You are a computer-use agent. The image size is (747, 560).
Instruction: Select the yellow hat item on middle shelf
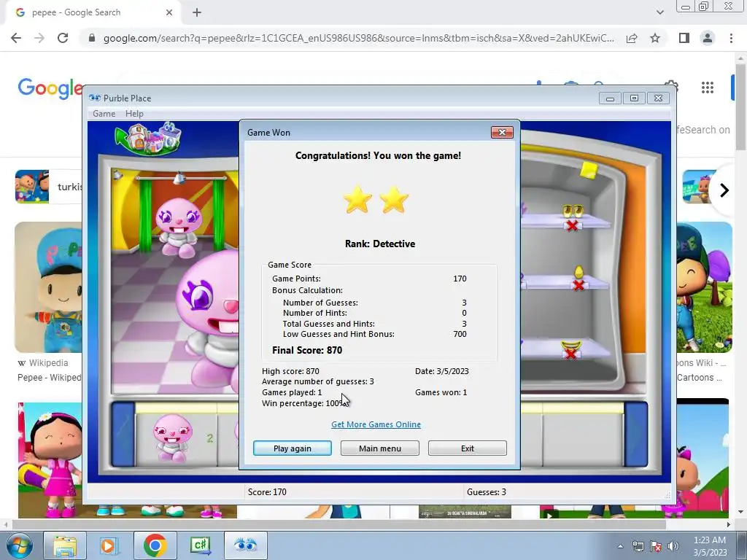pyautogui.click(x=578, y=272)
